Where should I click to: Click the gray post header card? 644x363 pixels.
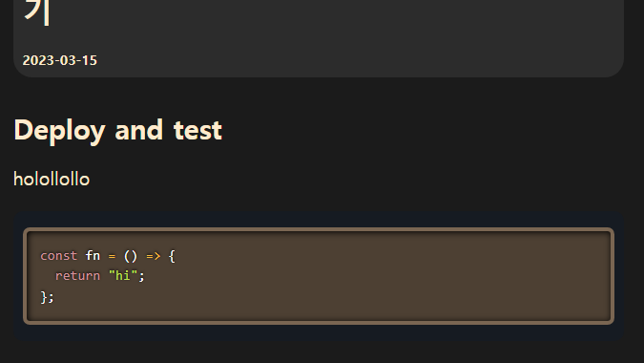click(x=319, y=38)
